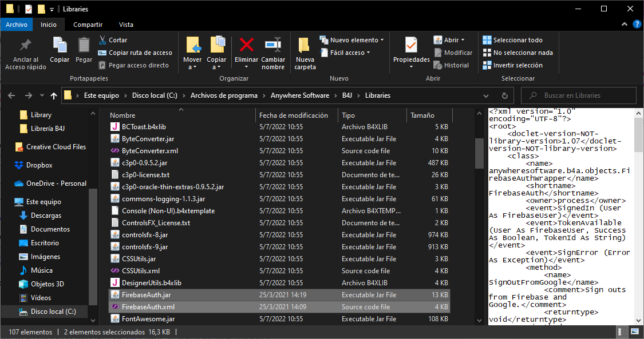Screen dimensions: 644x339
Task: Open the Propiedades icon
Action: tap(411, 45)
